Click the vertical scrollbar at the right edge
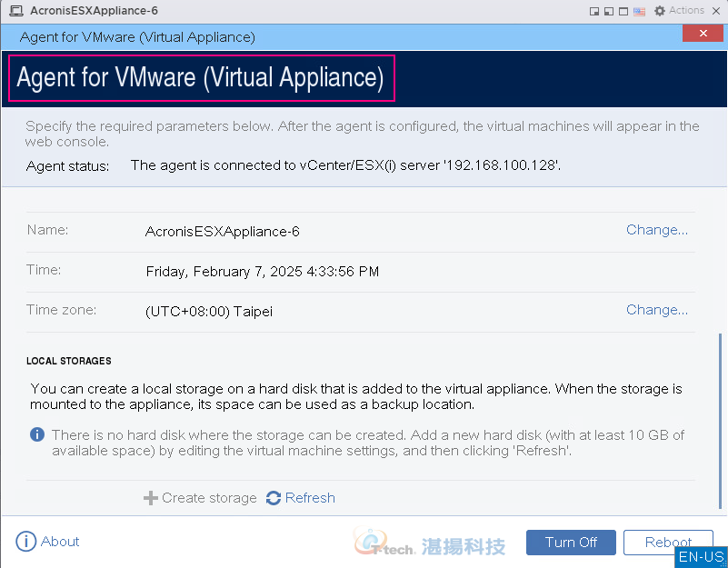Image resolution: width=728 pixels, height=568 pixels. (x=720, y=422)
